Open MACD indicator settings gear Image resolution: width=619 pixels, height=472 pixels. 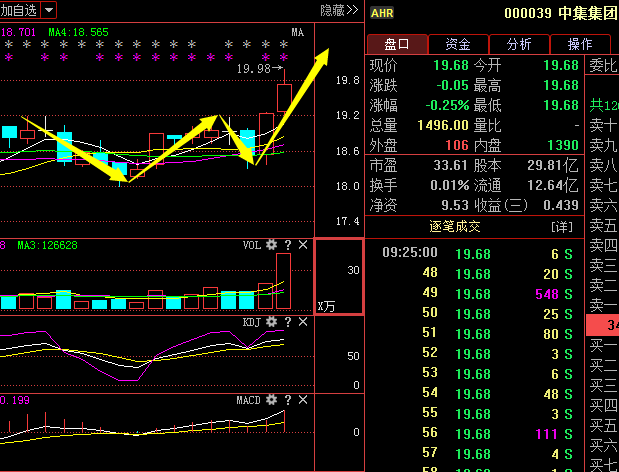coord(271,400)
